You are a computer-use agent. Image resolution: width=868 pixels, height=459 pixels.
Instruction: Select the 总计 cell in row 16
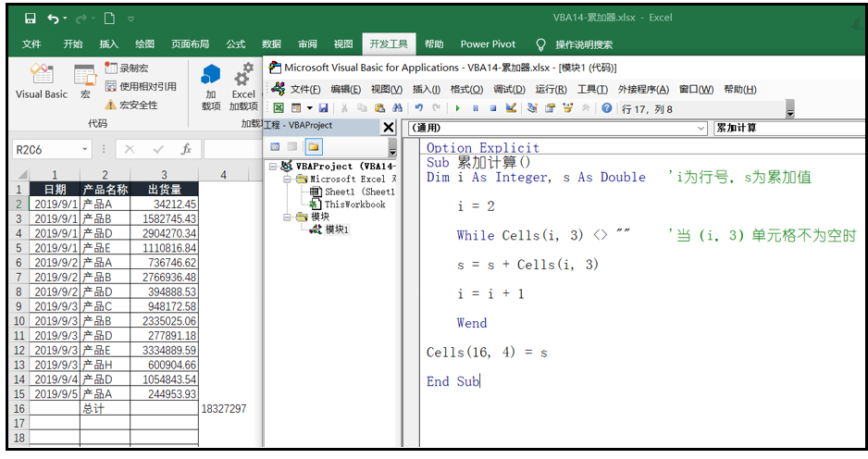(x=105, y=409)
